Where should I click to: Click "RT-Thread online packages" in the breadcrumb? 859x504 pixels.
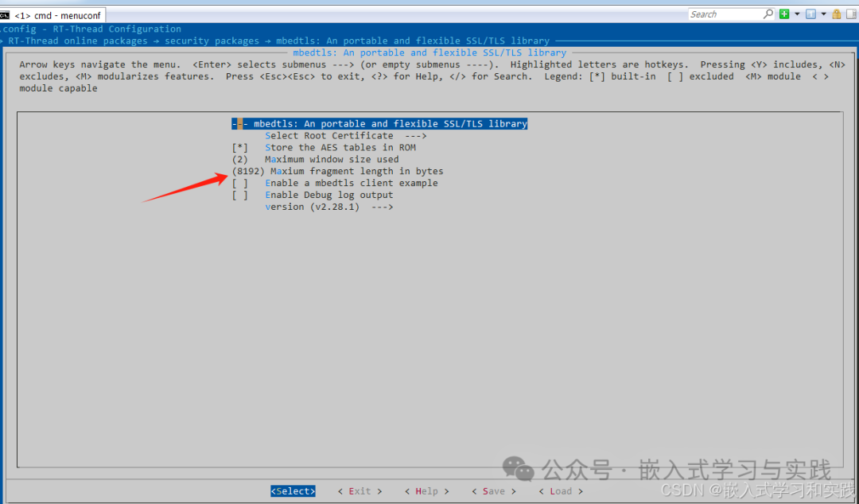coord(78,41)
